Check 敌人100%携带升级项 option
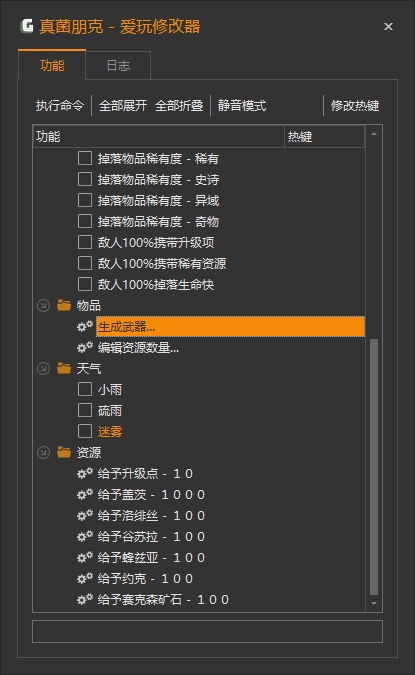 coord(85,242)
